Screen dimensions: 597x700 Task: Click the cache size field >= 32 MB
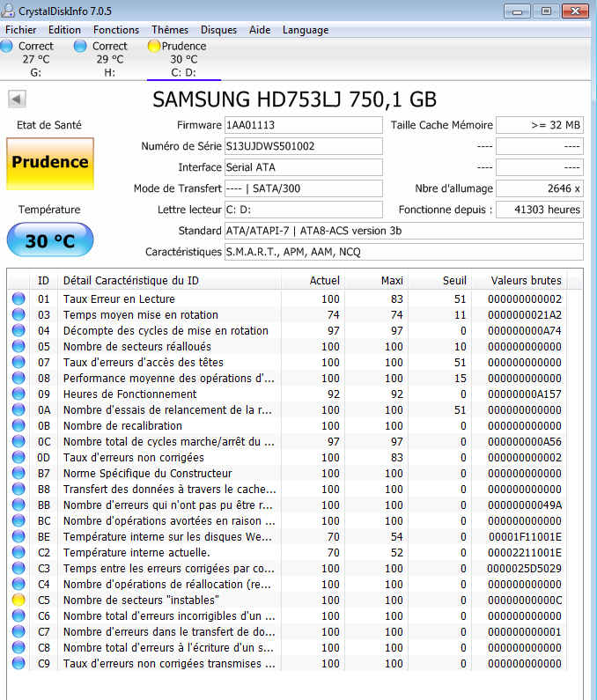pyautogui.click(x=540, y=125)
